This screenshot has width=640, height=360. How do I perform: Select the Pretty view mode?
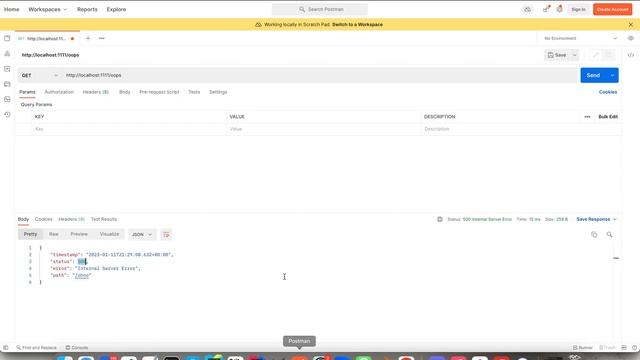coord(30,234)
